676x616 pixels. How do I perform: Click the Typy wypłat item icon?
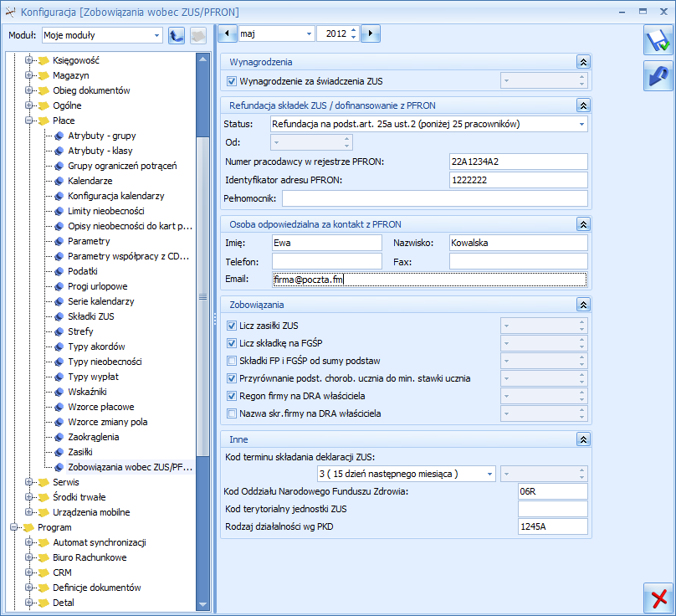[x=59, y=377]
